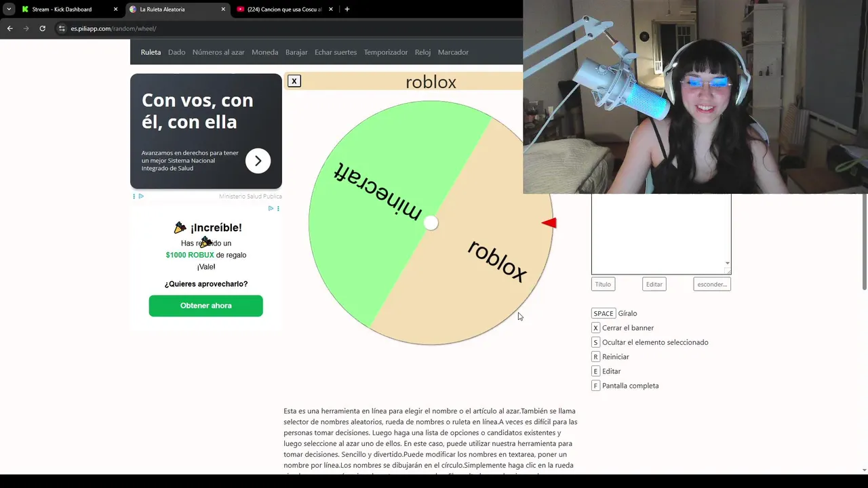
Task: Open the Moneda menu item
Action: (x=264, y=52)
